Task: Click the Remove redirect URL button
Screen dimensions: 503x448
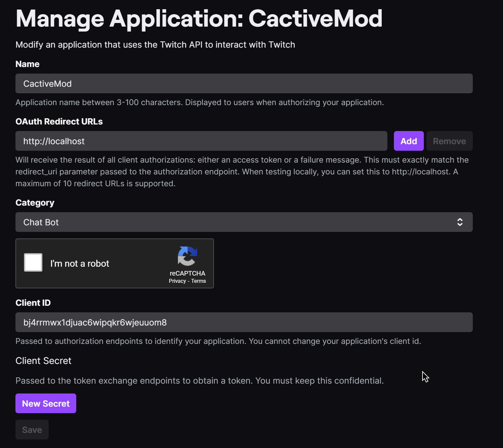Action: 449,141
